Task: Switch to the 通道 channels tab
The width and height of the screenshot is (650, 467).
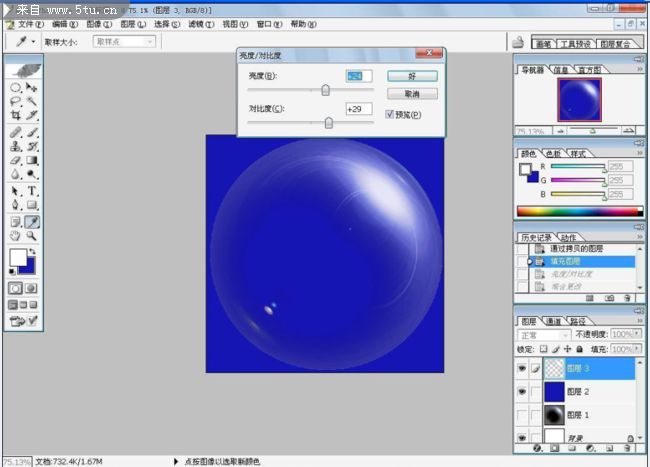Action: tap(552, 321)
